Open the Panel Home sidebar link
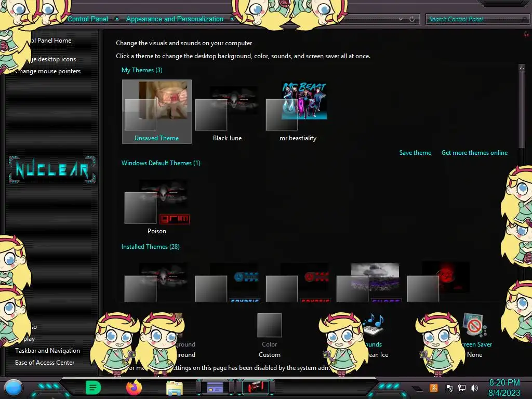This screenshot has height=399, width=532. [x=51, y=41]
